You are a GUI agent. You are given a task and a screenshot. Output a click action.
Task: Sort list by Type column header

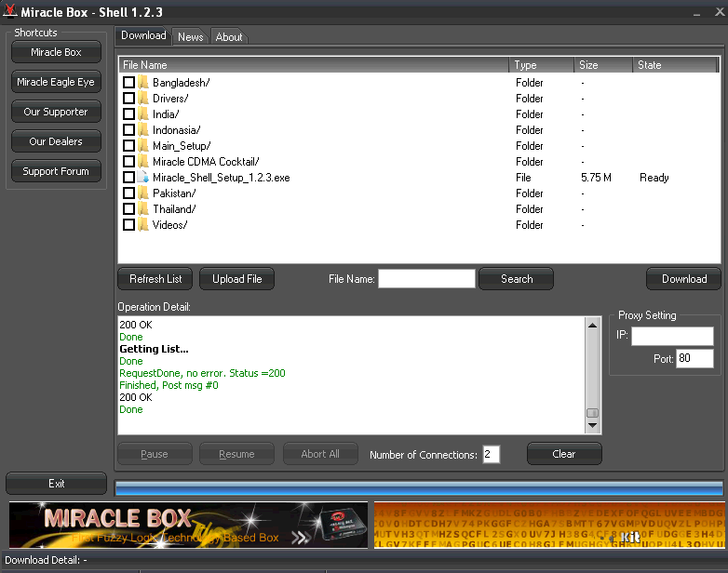coord(542,65)
